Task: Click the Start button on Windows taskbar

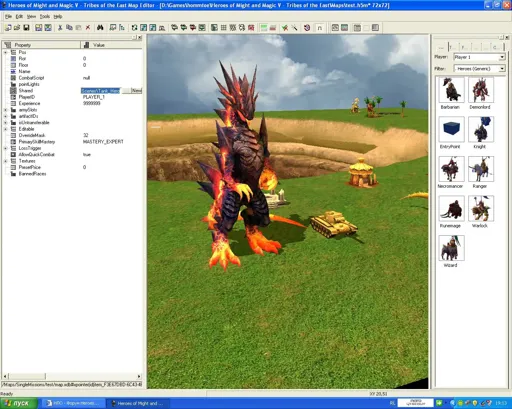Action: click(x=18, y=403)
